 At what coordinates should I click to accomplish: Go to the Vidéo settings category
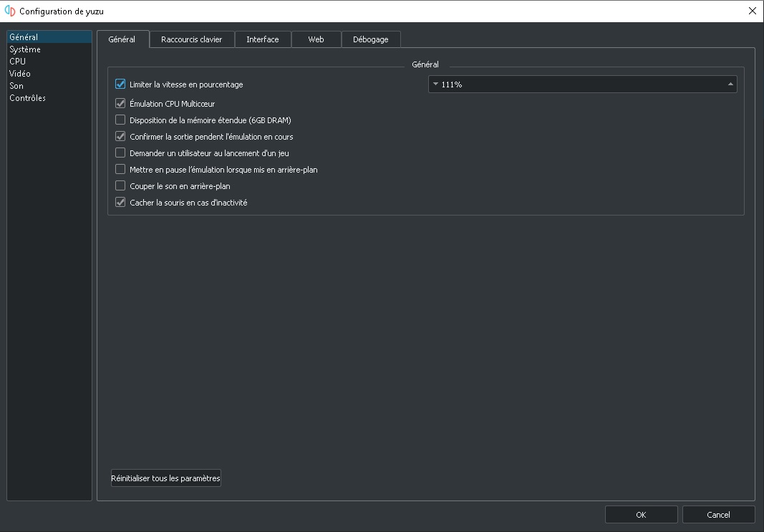[20, 74]
